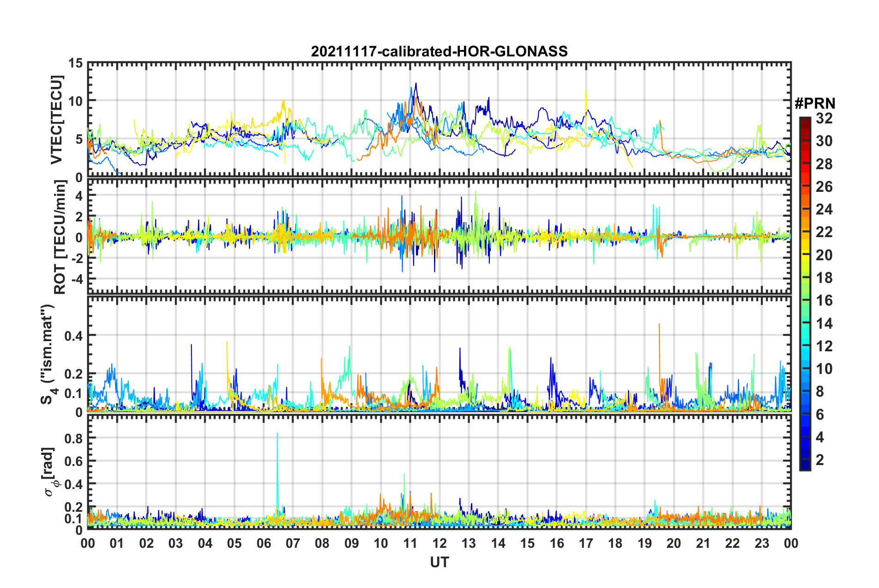Click the x-axis tick label 23
This screenshot has height=588, width=879.
762,543
